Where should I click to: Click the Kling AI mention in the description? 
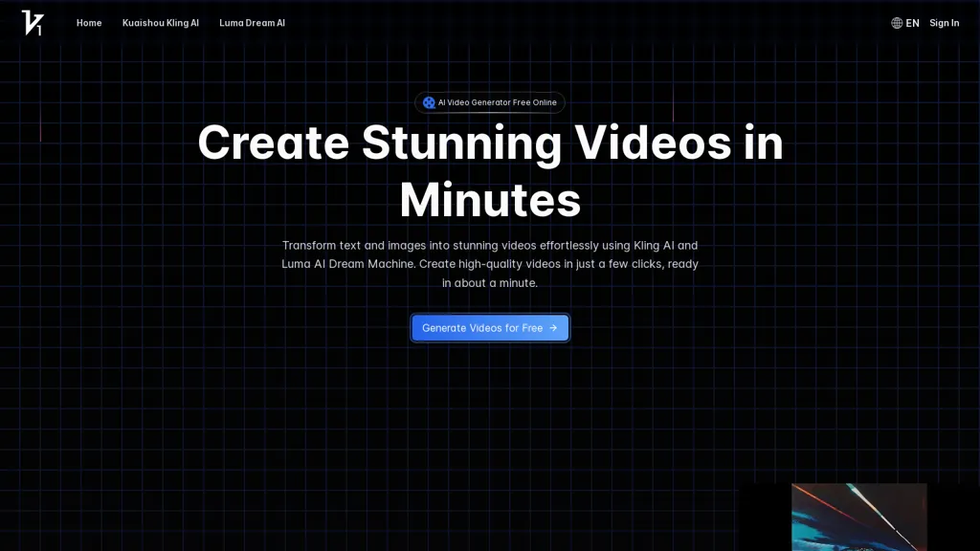click(x=655, y=245)
